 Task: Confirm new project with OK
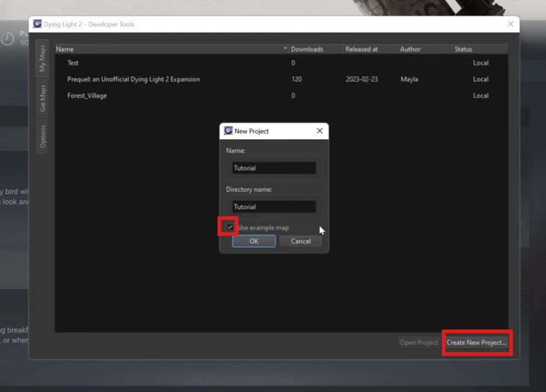(x=254, y=241)
